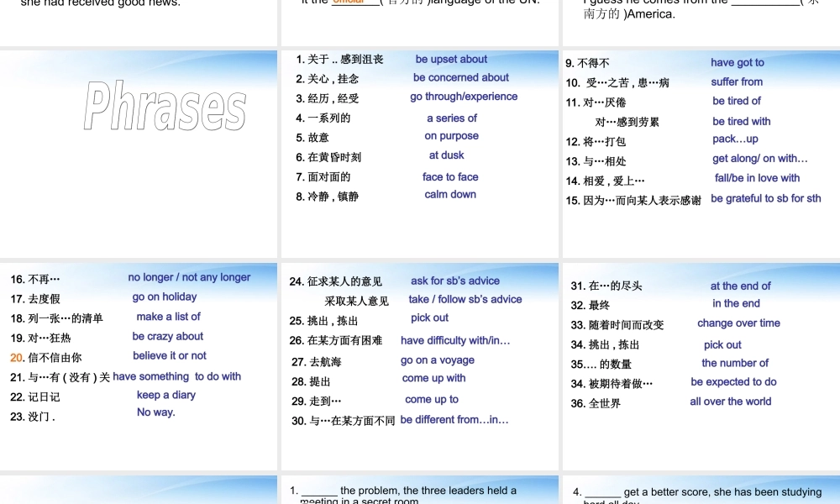The height and width of the screenshot is (504, 840).
Task: Click the phrase 'be upset about'
Action: pos(451,59)
